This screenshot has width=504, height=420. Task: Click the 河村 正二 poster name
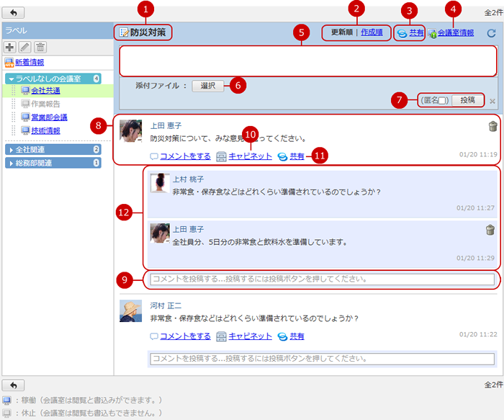(166, 306)
